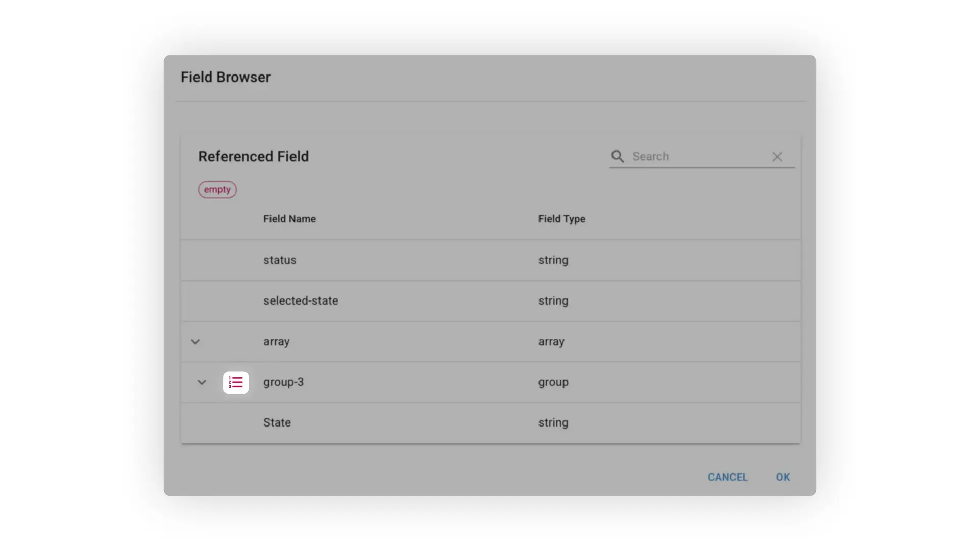Screen dimensions: 980x551
Task: Confirm with the OK button
Action: click(782, 477)
